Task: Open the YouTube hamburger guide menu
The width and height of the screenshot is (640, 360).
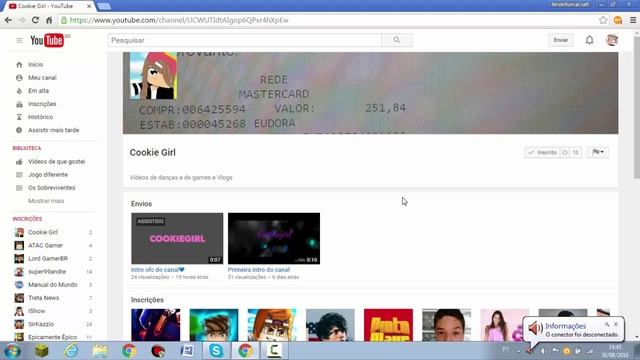Action: click(x=19, y=40)
